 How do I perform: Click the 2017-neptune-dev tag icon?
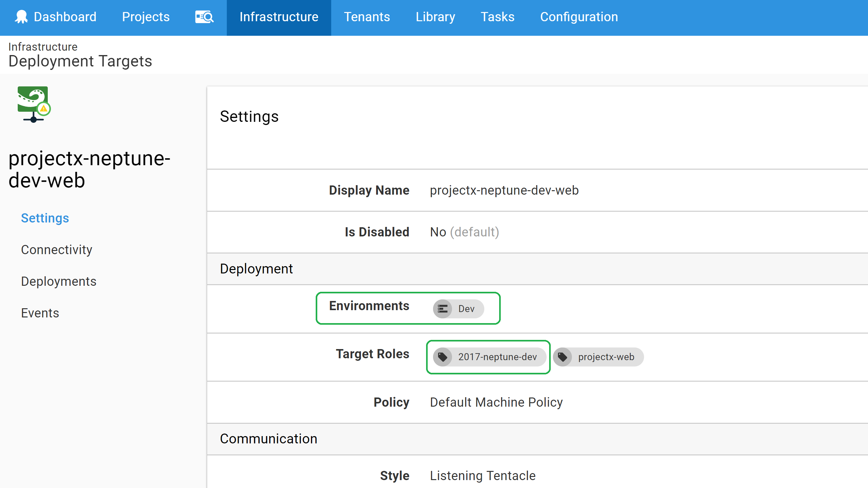(x=443, y=357)
